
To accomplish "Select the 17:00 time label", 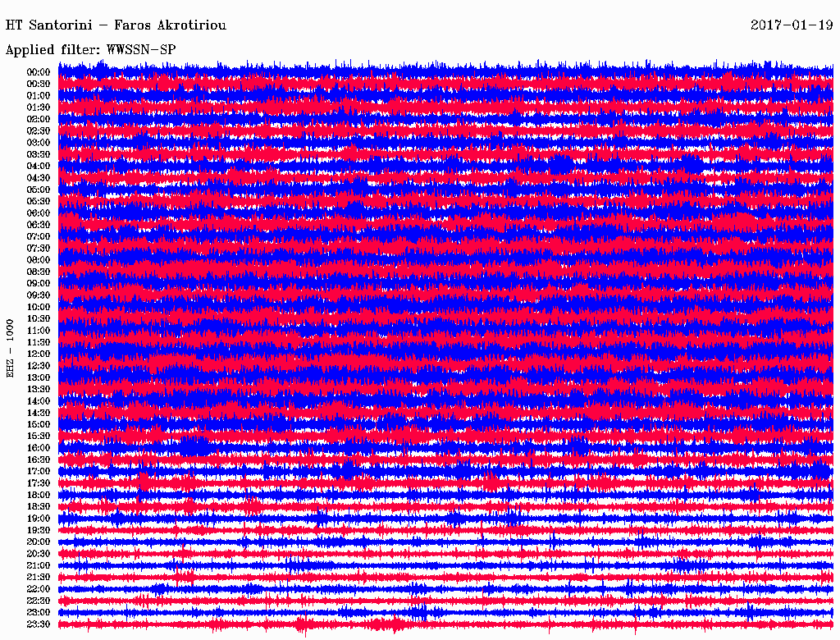I will click(39, 472).
